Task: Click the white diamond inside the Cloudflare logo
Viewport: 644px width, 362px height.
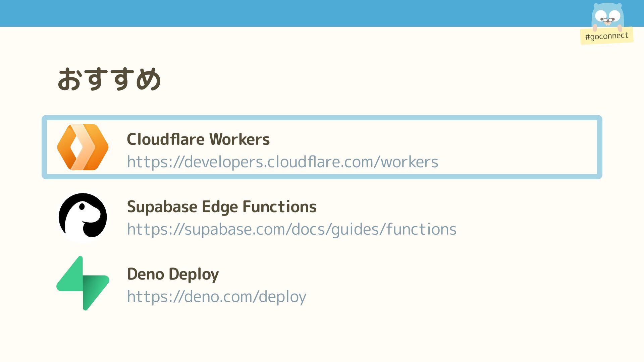Action: [x=76, y=147]
